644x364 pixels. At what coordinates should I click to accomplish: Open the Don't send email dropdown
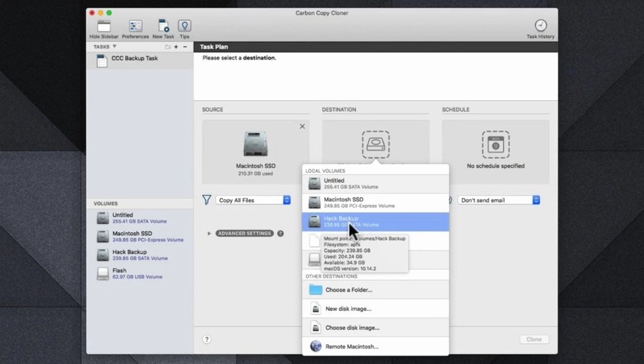pyautogui.click(x=499, y=200)
